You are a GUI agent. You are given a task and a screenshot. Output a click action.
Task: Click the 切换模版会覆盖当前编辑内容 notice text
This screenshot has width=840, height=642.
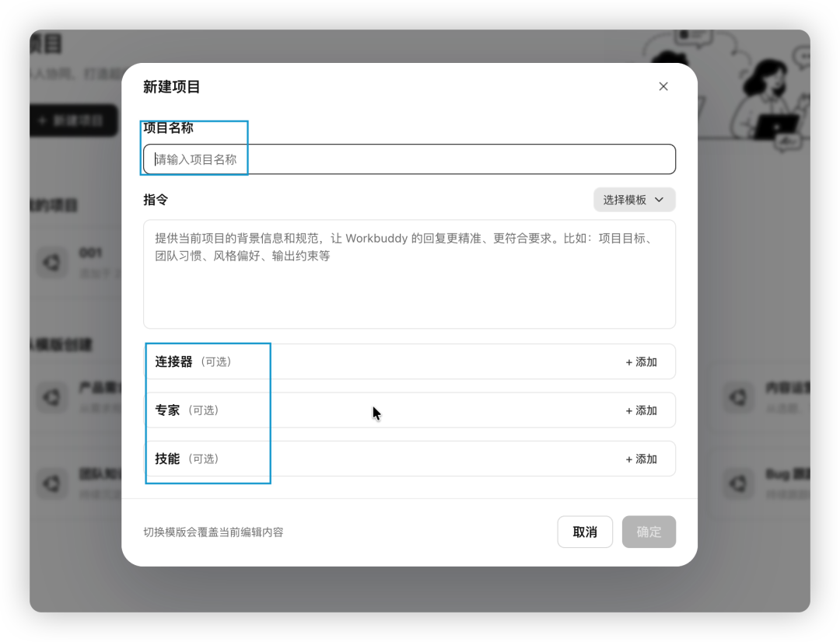coord(213,532)
